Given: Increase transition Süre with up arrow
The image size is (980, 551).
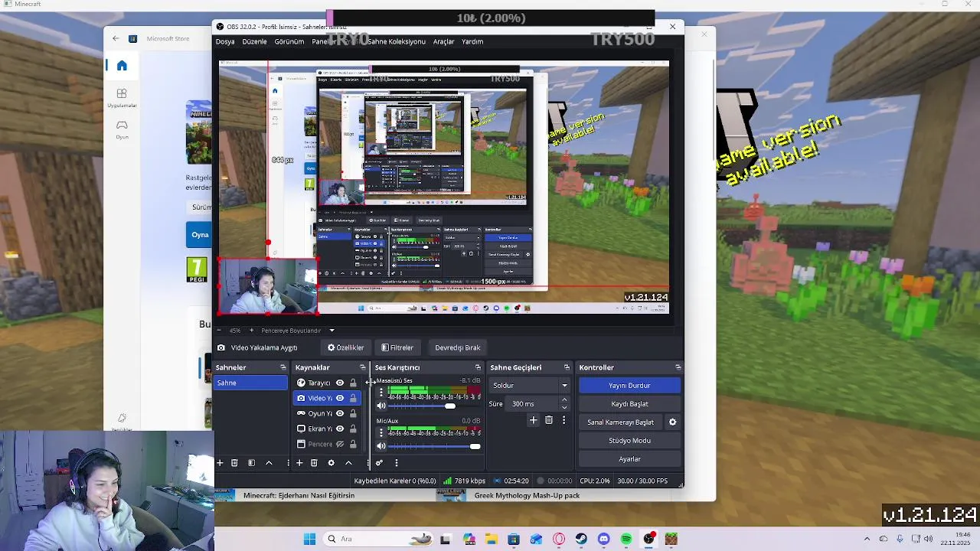Looking at the screenshot, I should coord(564,400).
